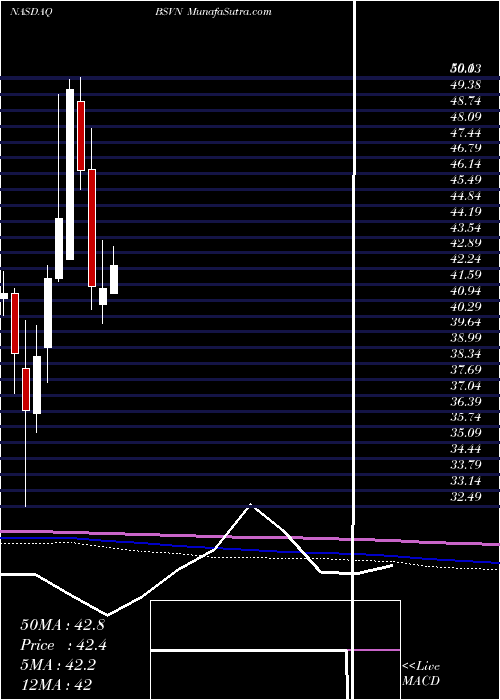
Task: Click the 40.29 price axis label
Action: [x=466, y=307]
